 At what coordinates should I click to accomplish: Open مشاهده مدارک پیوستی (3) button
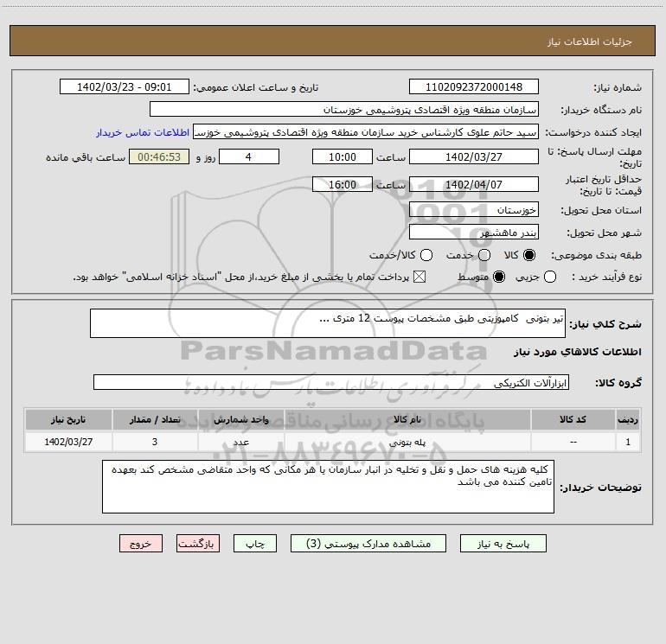click(368, 544)
